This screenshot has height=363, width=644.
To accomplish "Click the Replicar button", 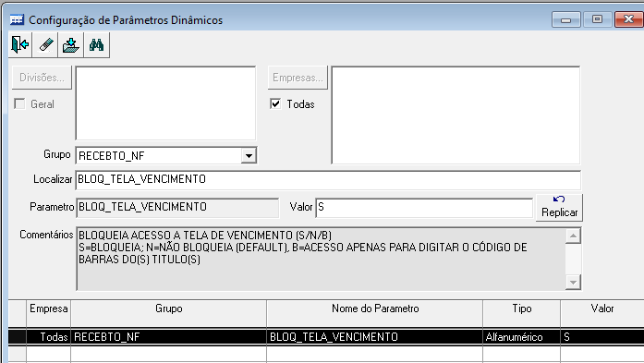I will pyautogui.click(x=559, y=208).
